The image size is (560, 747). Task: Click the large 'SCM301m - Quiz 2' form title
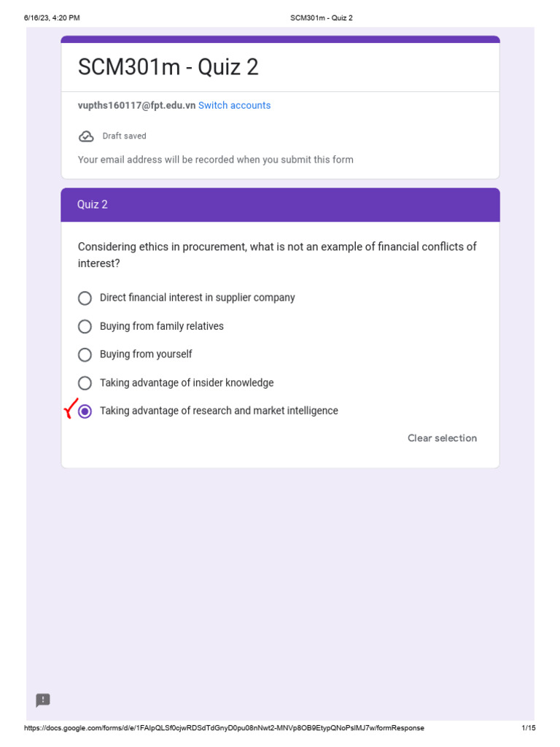(x=168, y=67)
